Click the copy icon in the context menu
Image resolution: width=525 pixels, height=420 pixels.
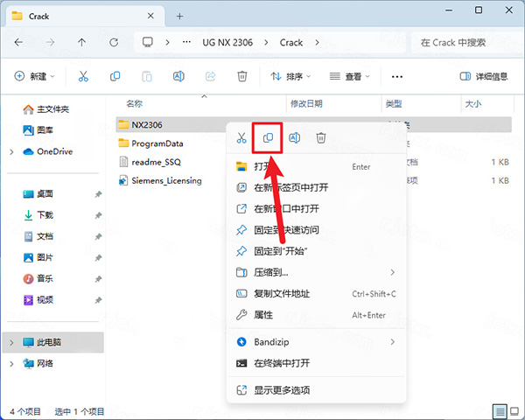[x=268, y=137]
